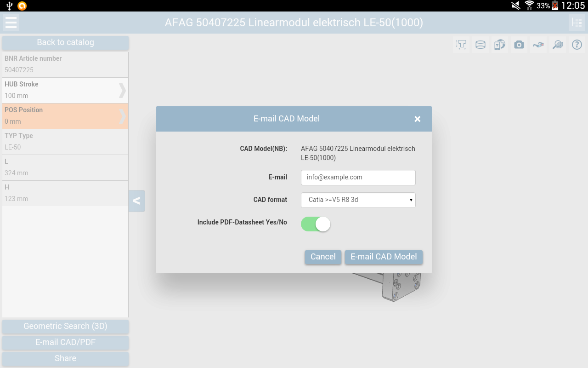Click the H 123 mm row

pos(65,194)
